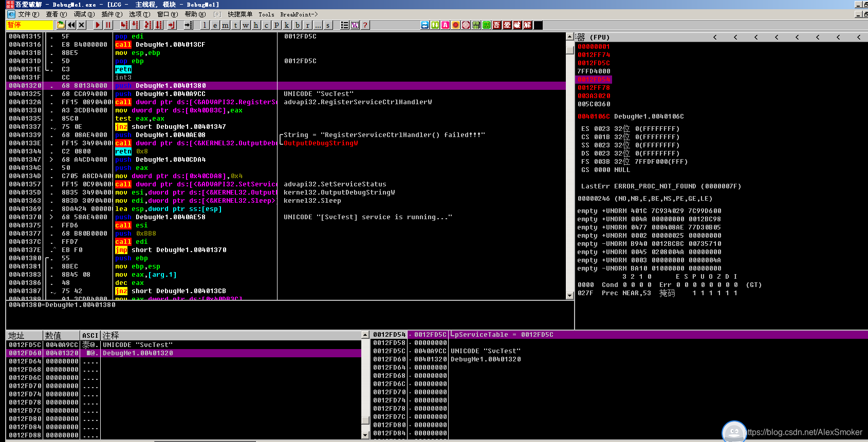The height and width of the screenshot is (442, 868).
Task: Show References with the 'r' button
Action: click(x=307, y=25)
